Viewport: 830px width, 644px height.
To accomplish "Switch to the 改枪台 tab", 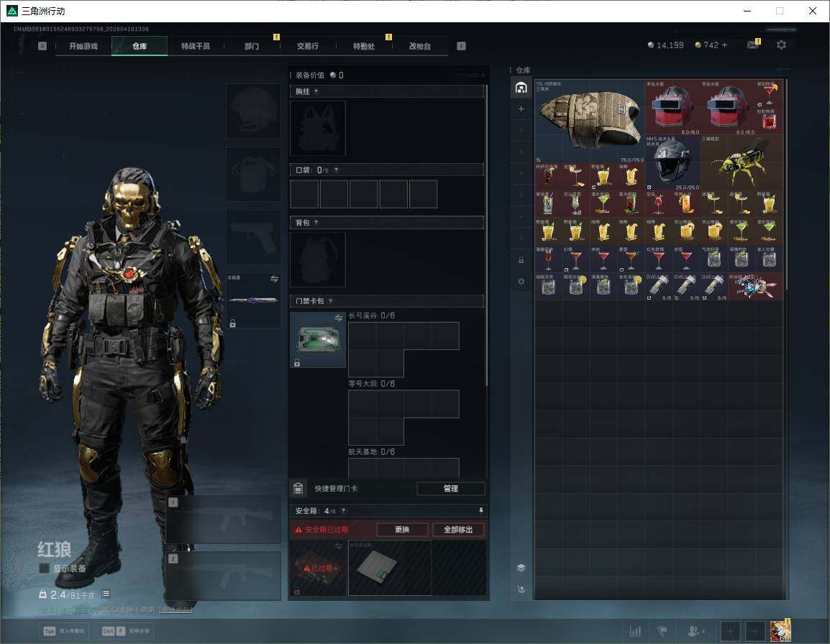I will (420, 46).
